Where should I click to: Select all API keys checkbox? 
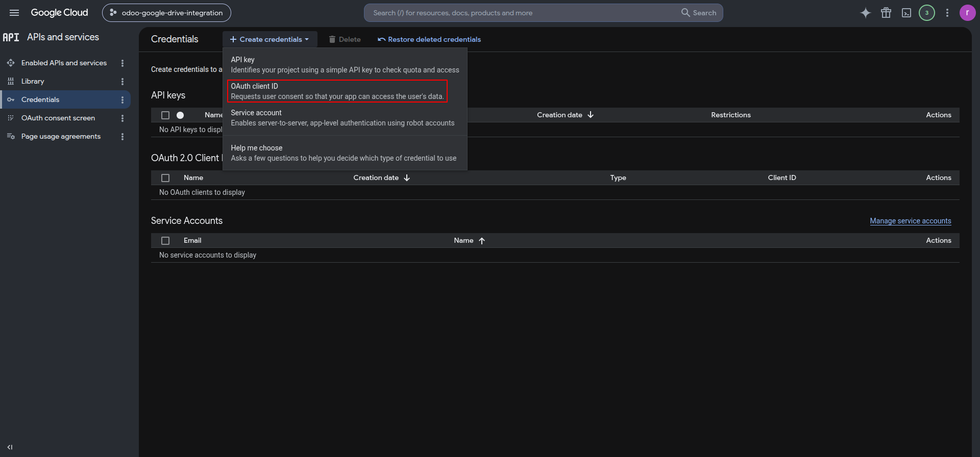[x=165, y=115]
